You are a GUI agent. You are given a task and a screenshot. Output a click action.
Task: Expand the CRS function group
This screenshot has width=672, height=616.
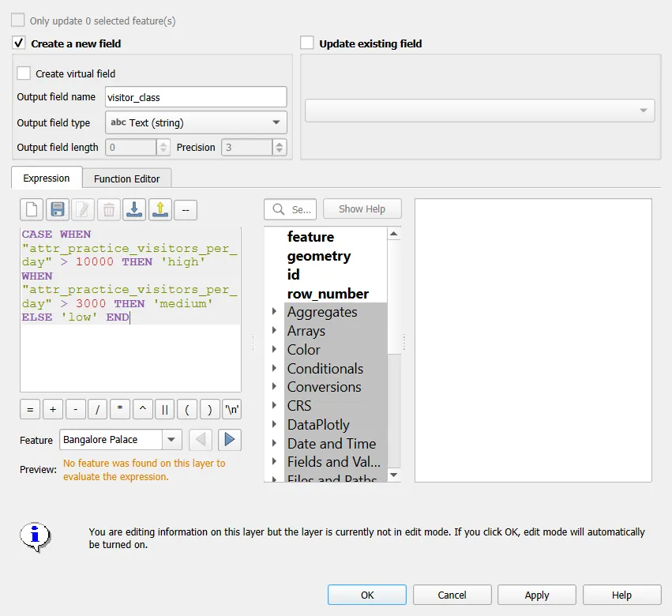click(x=274, y=405)
